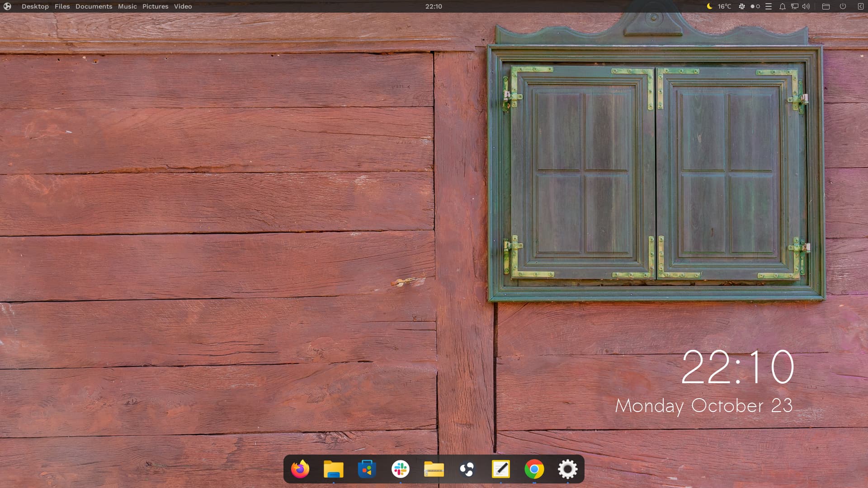
Task: Open the archive manager zip folder icon
Action: tap(434, 469)
